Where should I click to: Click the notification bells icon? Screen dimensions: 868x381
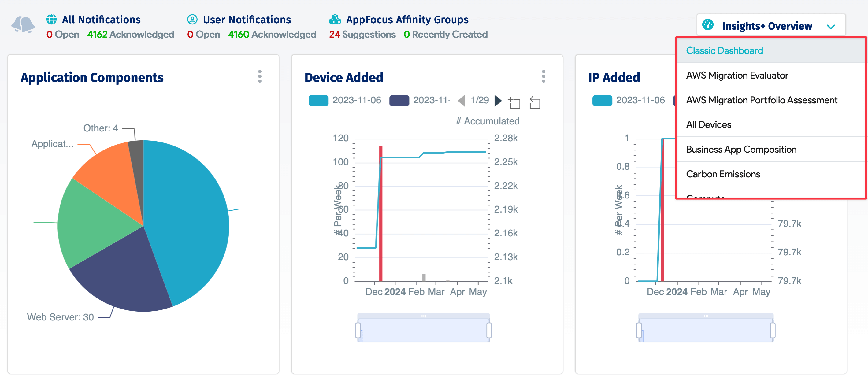coord(23,24)
